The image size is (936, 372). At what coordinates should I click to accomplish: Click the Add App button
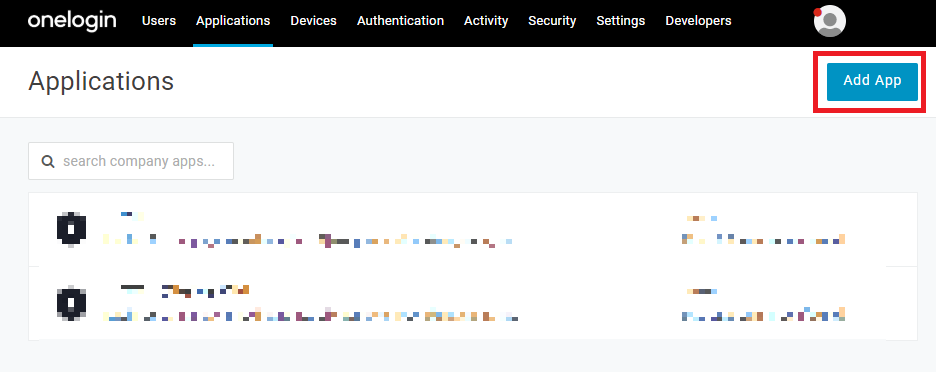[x=872, y=81]
